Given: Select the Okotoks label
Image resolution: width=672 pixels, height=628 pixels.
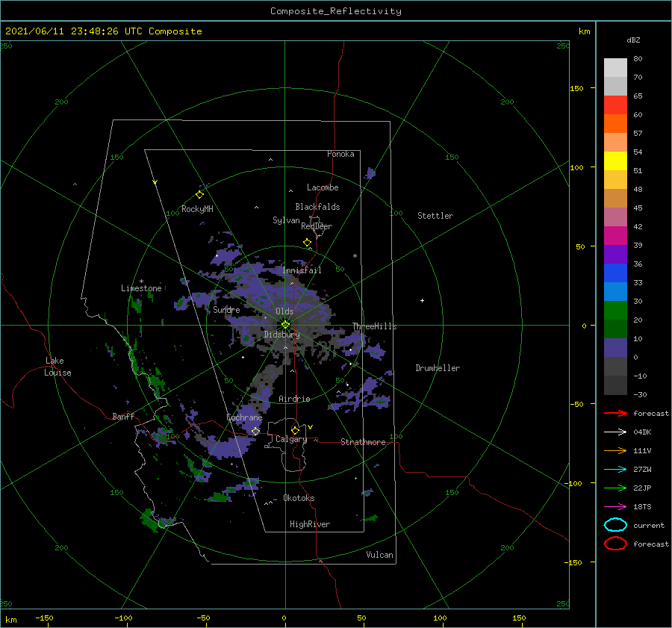Looking at the screenshot, I should [x=299, y=498].
